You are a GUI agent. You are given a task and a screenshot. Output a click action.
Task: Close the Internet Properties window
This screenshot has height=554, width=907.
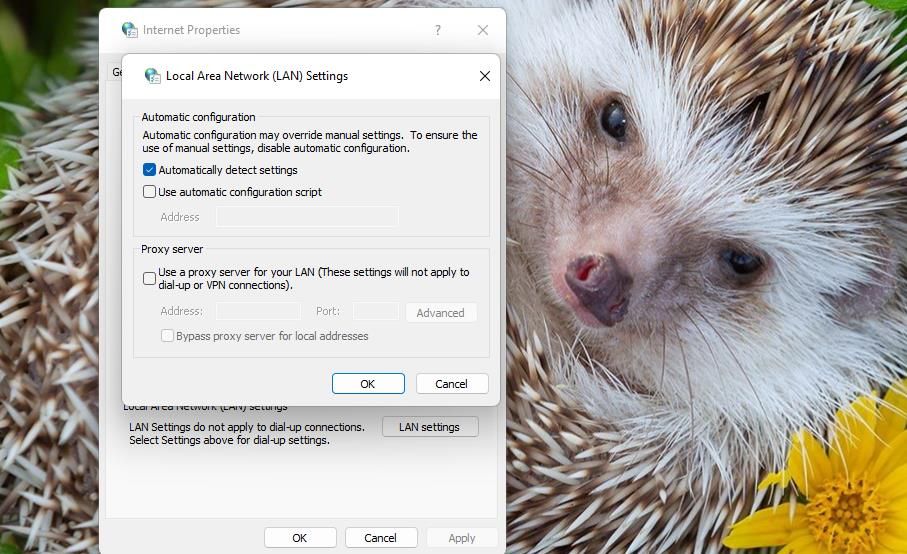coord(483,30)
